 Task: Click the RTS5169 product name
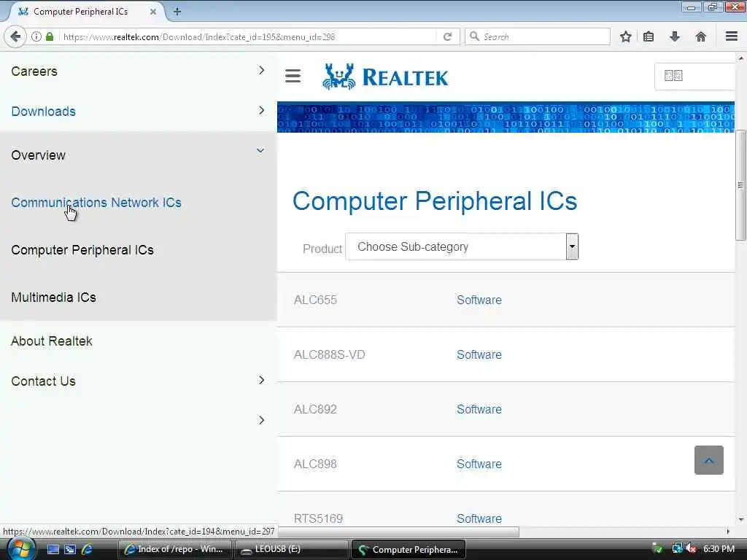pos(318,518)
